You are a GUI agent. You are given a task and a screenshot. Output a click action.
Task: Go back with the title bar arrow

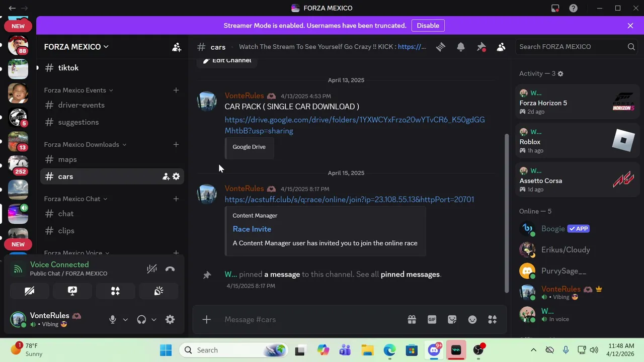pos(12,8)
